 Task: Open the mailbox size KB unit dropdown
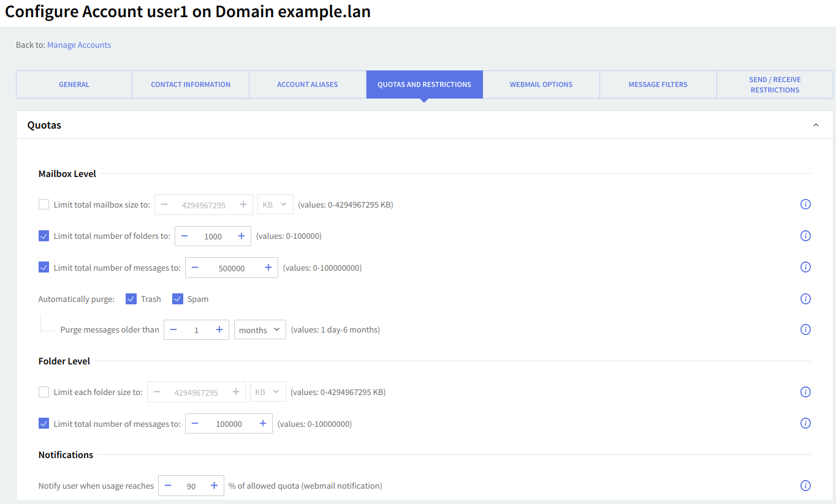pos(275,205)
